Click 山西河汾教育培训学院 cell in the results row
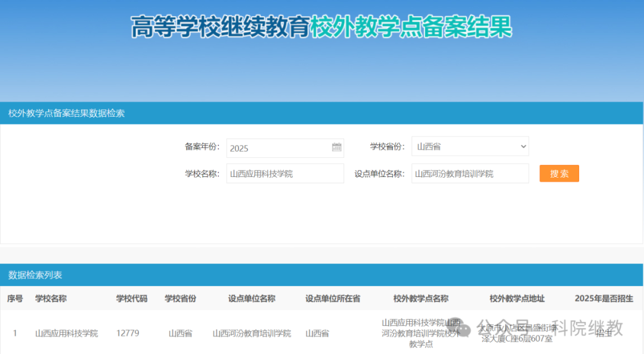This screenshot has height=354, width=644. pyautogui.click(x=252, y=333)
